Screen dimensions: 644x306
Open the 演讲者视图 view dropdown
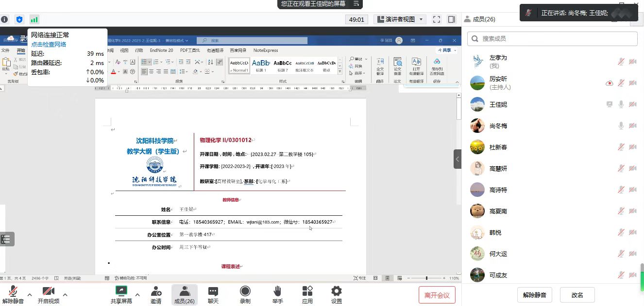click(x=400, y=19)
